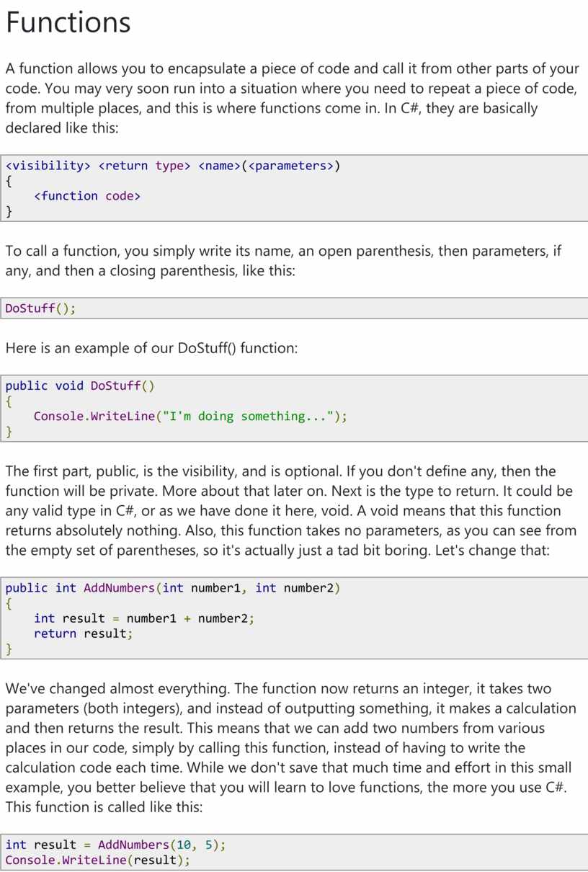Click the "return result;" code line
Viewport: 588px width, 872px height.
(83, 633)
